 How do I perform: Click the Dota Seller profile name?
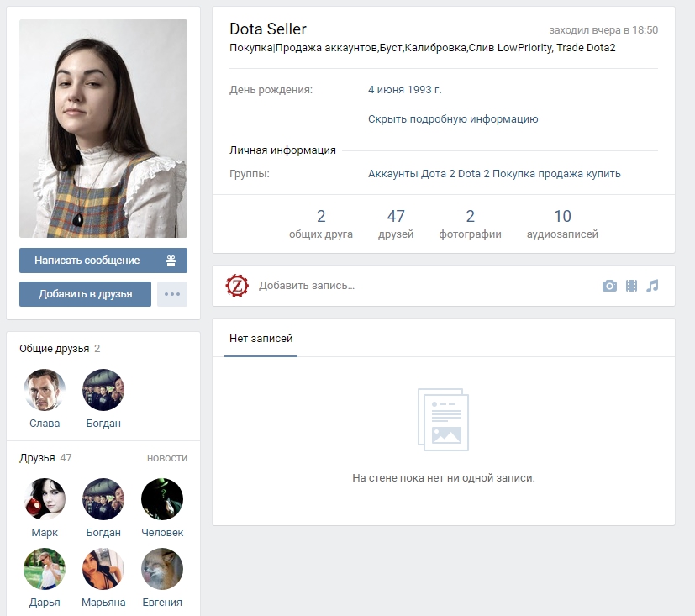[x=268, y=29]
